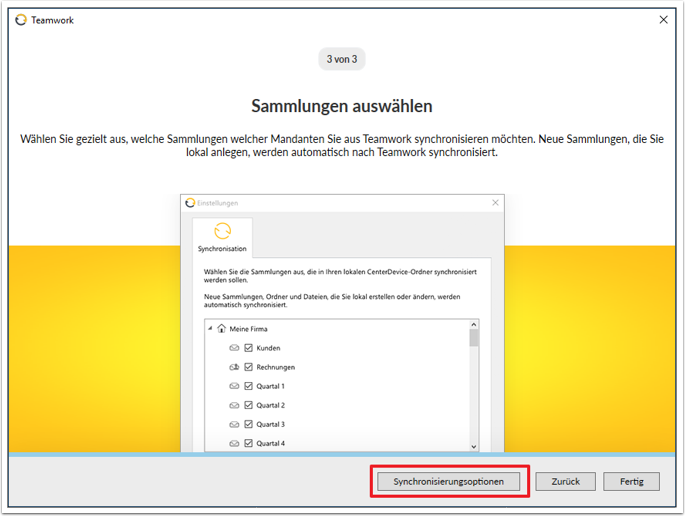
Task: Click the collection list scroll down arrow
Action: (474, 447)
